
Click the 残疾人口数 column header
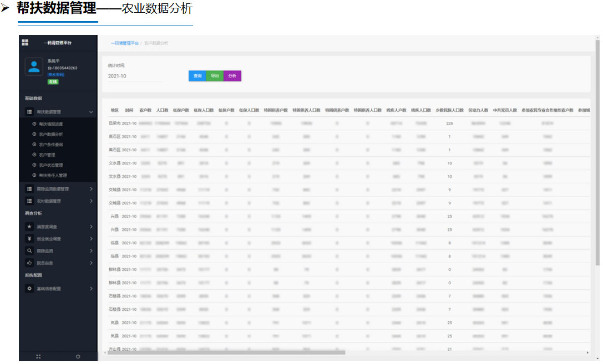(421, 110)
